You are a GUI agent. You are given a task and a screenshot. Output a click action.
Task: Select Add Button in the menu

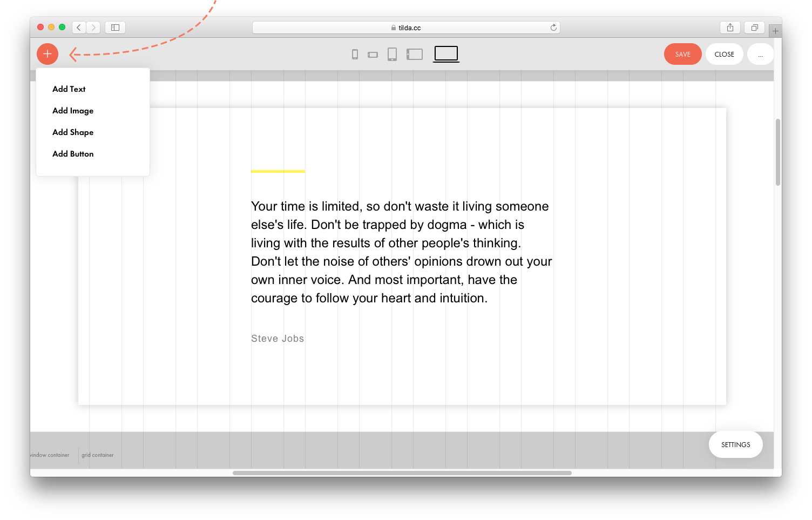pos(73,154)
